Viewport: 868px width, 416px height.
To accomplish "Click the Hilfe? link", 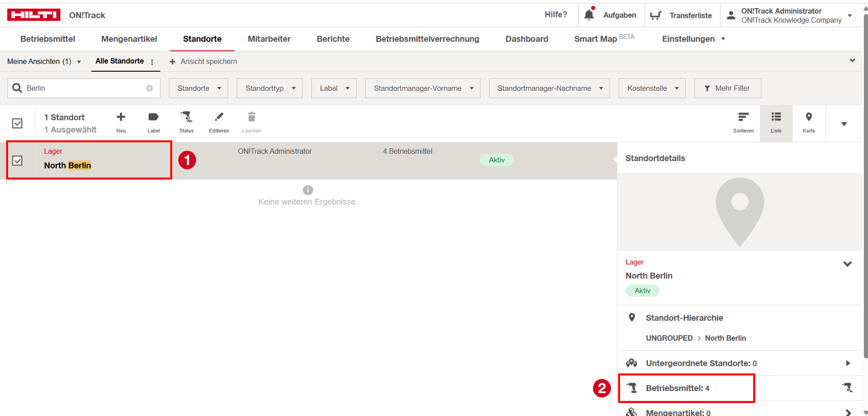I will [x=556, y=14].
